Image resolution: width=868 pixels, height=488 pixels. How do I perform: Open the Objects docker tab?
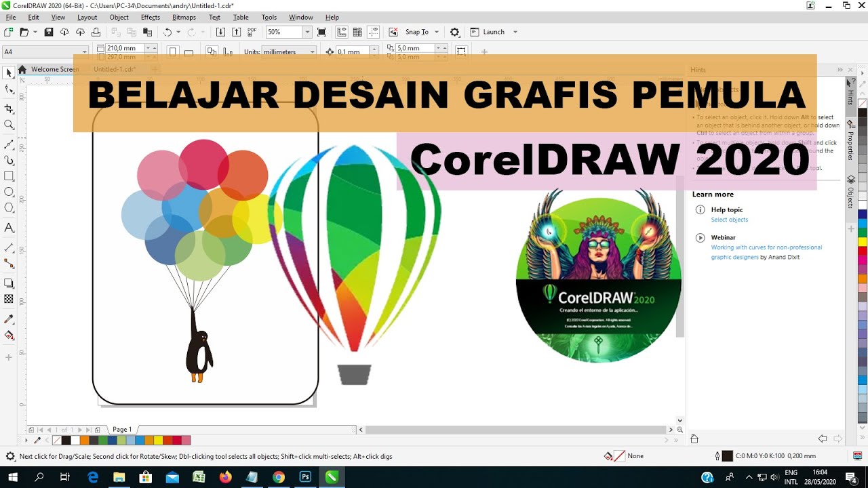850,192
